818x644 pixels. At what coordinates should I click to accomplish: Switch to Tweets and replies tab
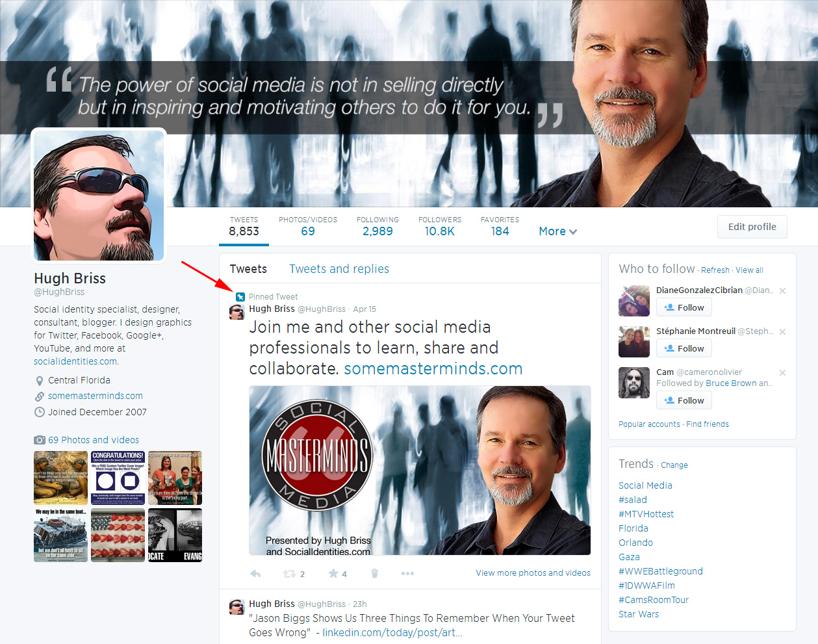pos(339,269)
